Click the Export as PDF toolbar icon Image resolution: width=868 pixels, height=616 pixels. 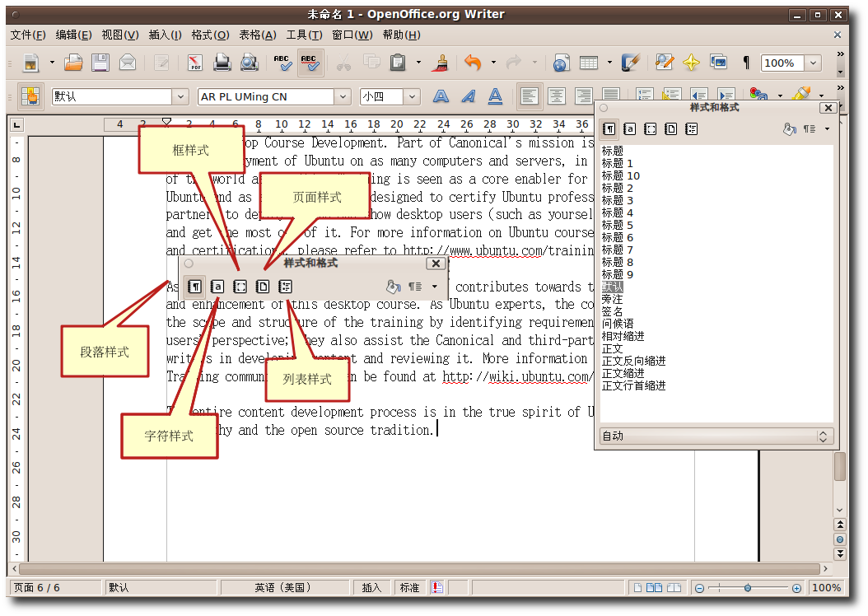195,63
